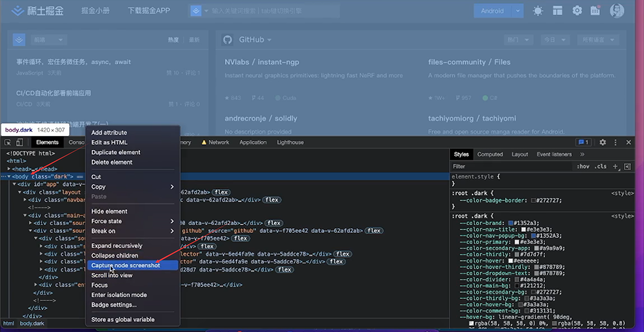The image size is (644, 332).
Task: Open Android category dropdown arrow
Action: (x=518, y=11)
